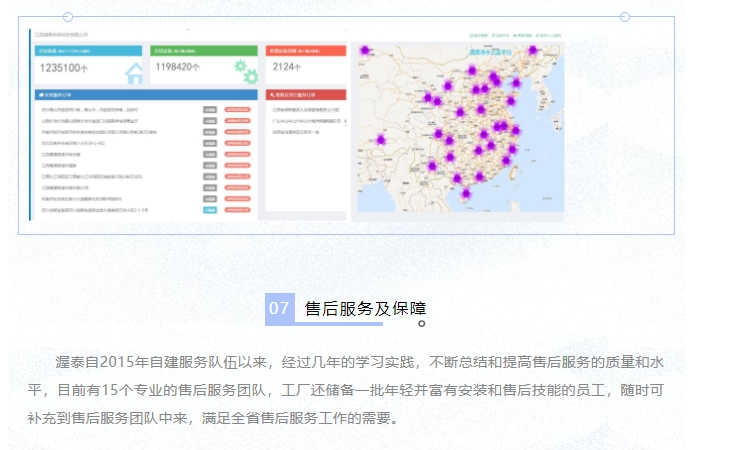
Task: Click the paragraph starting "渥泰自2015年自建服务队伍以来"
Action: point(345,390)
